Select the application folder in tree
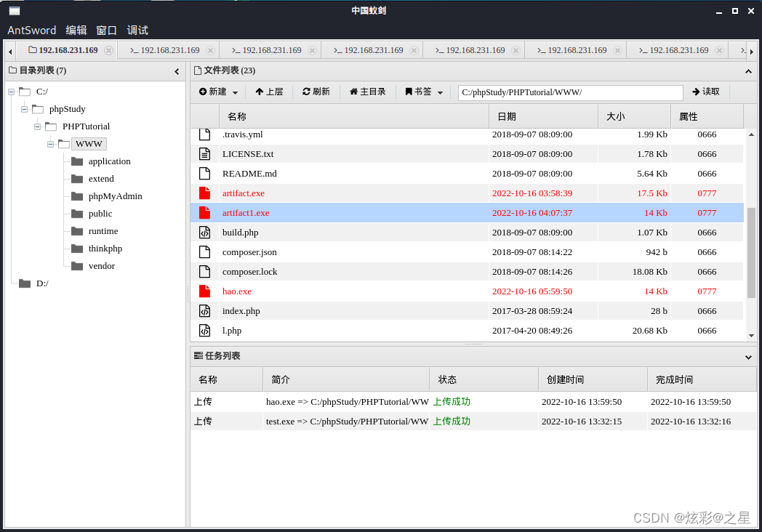Image resolution: width=762 pixels, height=532 pixels. (109, 161)
